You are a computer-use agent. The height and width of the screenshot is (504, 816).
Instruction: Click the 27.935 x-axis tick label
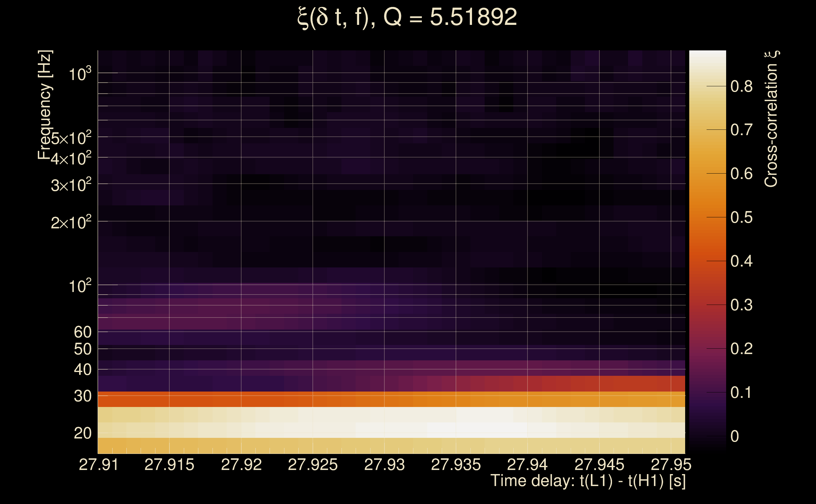click(x=456, y=465)
